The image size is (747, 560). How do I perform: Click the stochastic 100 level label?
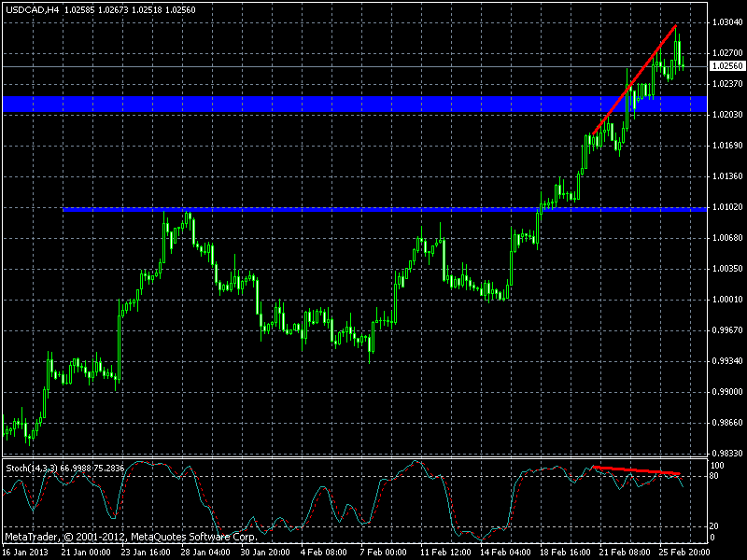coord(717,466)
